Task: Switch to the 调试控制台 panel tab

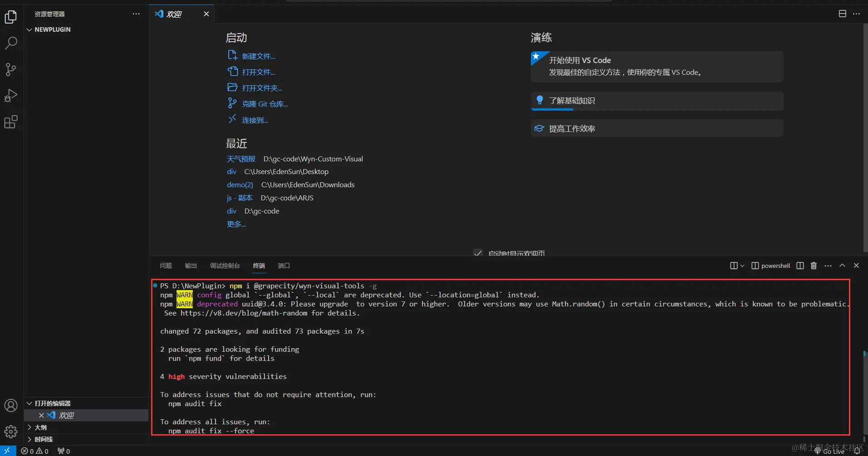Action: [225, 266]
